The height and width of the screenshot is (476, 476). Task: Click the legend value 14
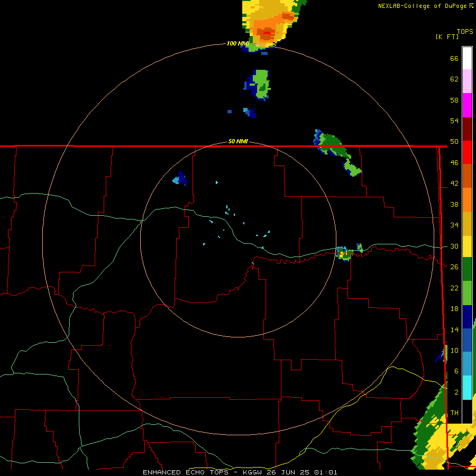[x=454, y=329]
